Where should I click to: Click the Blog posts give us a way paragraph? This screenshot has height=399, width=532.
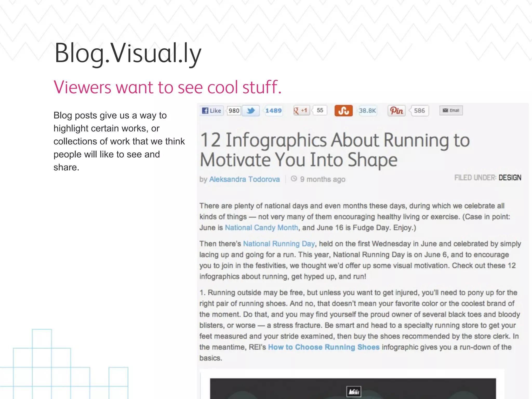pyautogui.click(x=119, y=141)
